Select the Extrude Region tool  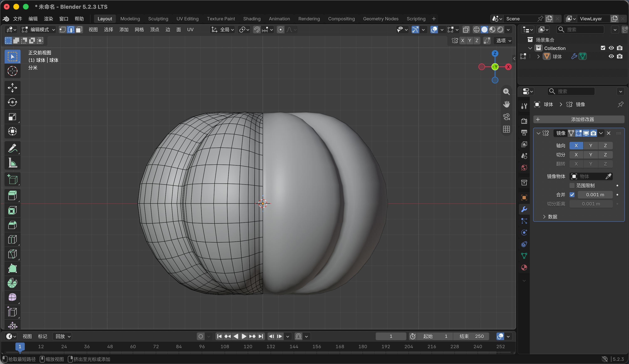click(x=12, y=196)
